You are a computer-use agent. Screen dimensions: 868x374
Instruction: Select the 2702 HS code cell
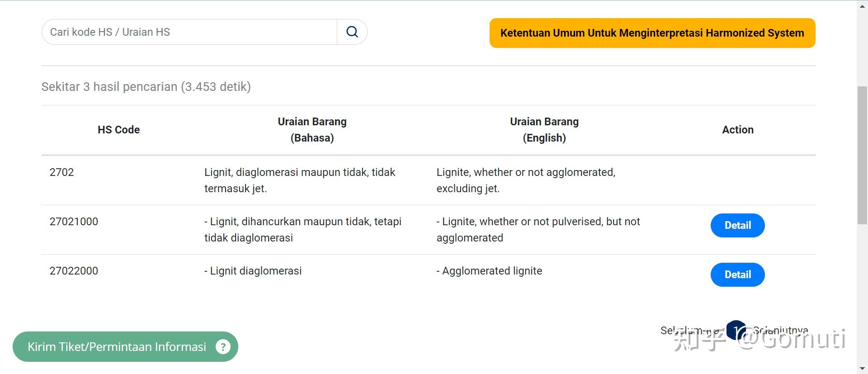(62, 172)
